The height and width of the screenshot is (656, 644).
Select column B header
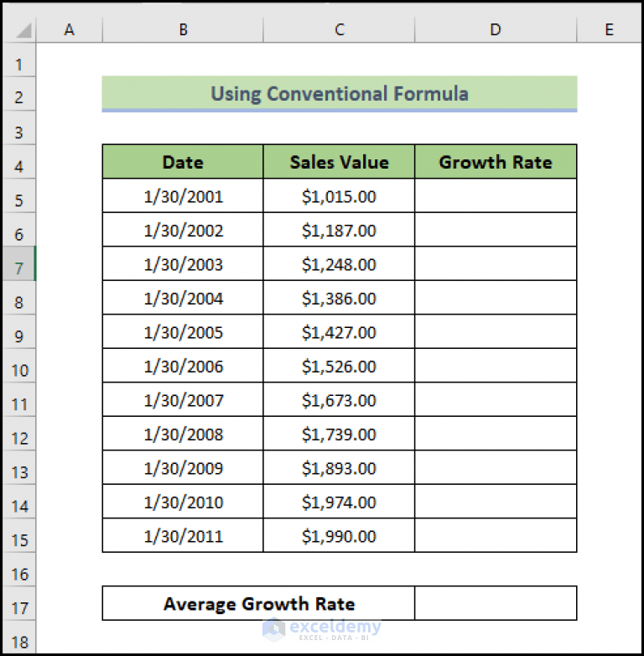(183, 29)
